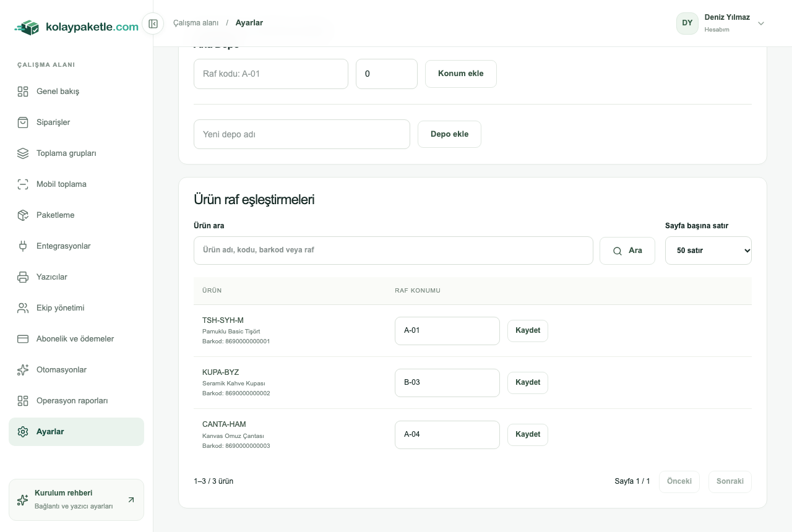Click the Ara search button
This screenshot has height=532, width=792.
(x=627, y=251)
